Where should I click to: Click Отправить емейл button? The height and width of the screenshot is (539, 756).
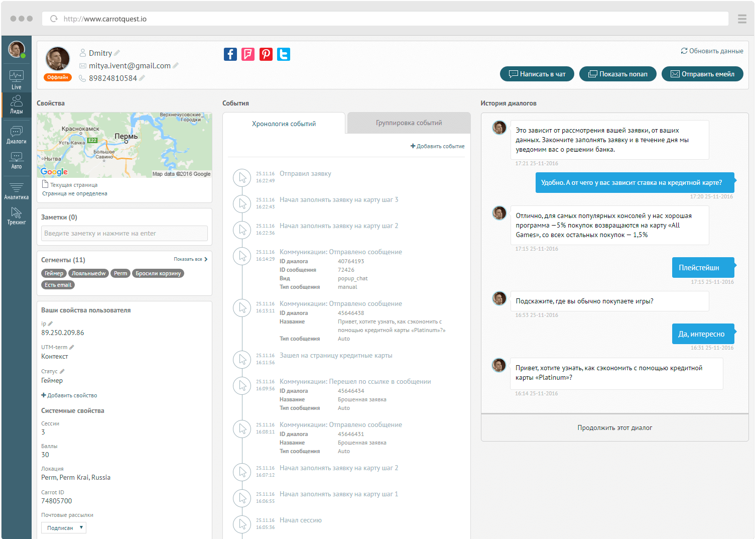pyautogui.click(x=702, y=74)
